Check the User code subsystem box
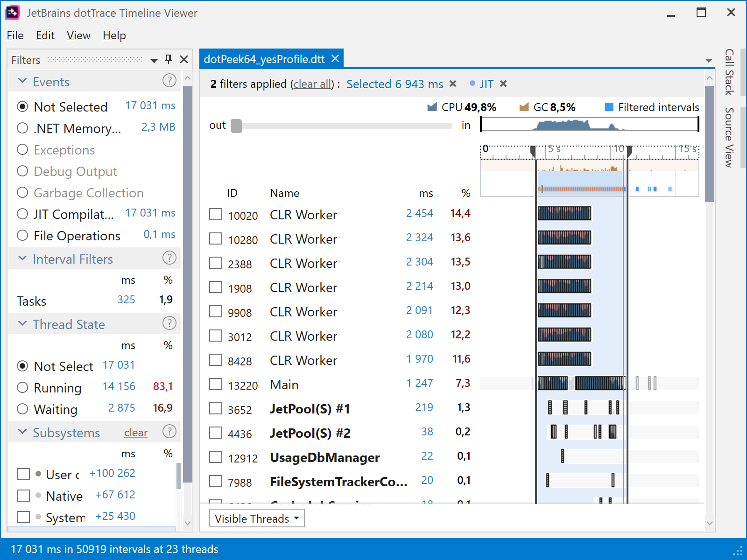Viewport: 747px width, 560px height. coord(23,474)
